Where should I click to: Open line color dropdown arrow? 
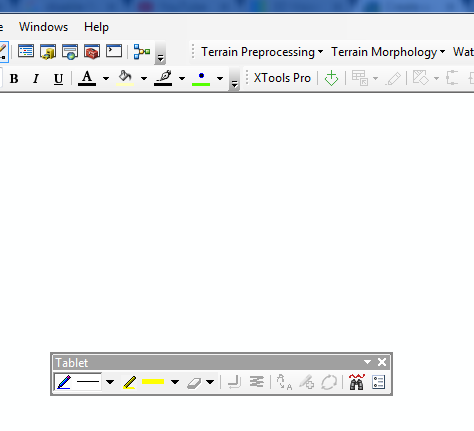point(182,79)
